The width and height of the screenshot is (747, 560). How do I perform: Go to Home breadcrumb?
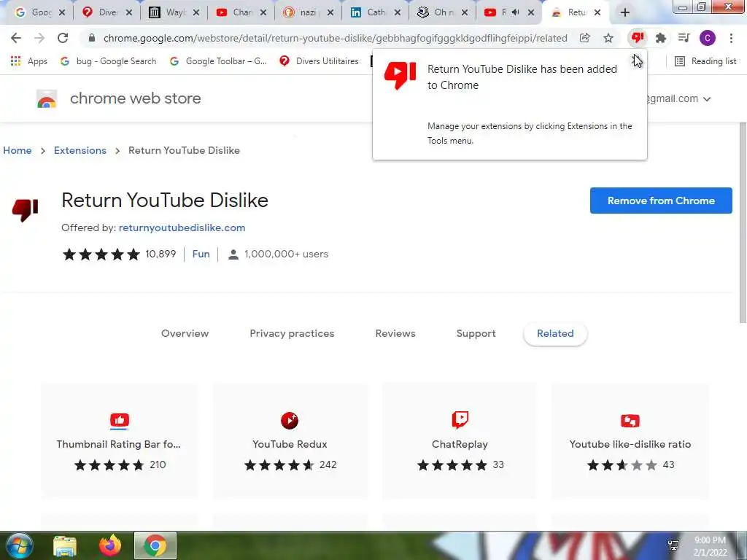(x=18, y=150)
